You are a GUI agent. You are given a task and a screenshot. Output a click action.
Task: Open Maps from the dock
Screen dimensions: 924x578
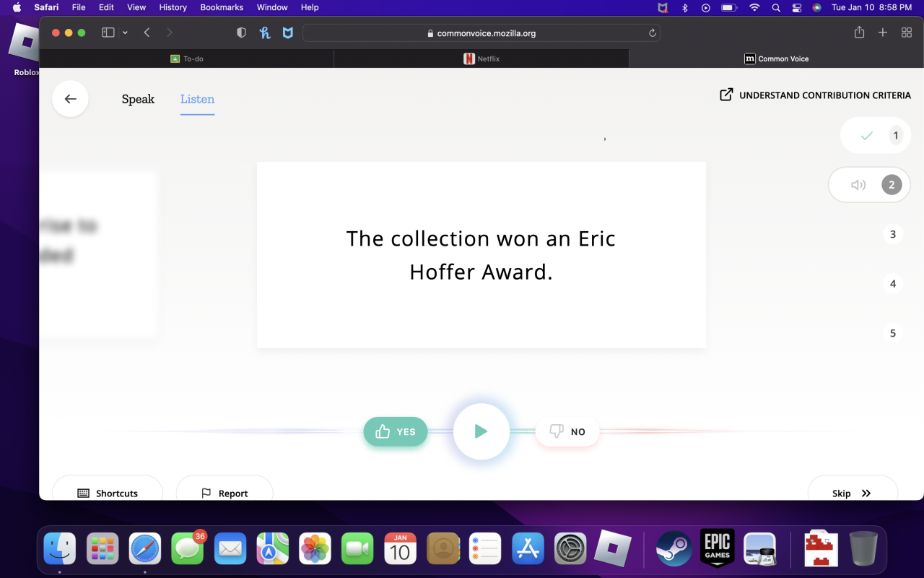coord(273,548)
